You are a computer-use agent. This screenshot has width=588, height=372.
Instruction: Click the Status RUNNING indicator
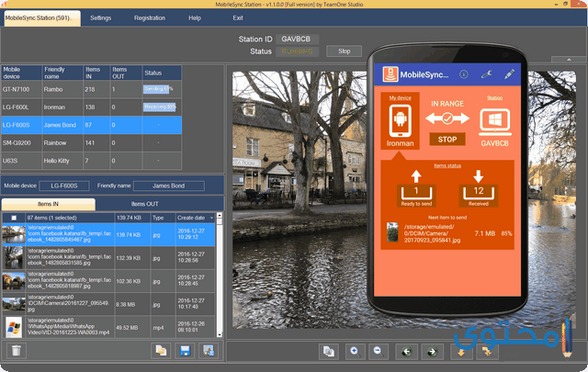pyautogui.click(x=297, y=51)
